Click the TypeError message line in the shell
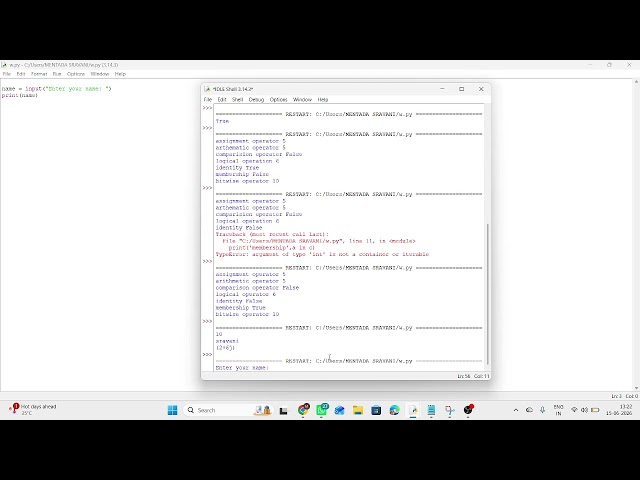The width and height of the screenshot is (640, 480). [322, 254]
